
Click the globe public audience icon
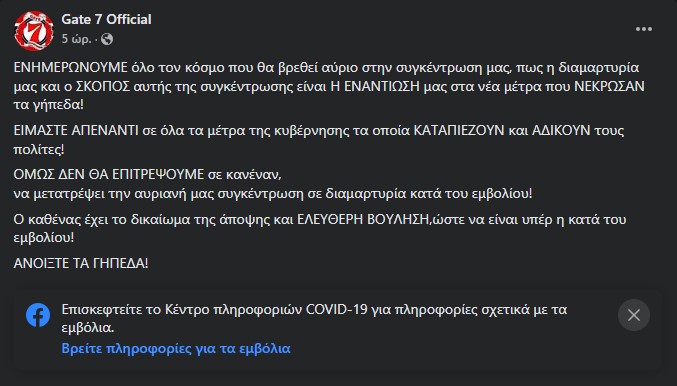107,39
